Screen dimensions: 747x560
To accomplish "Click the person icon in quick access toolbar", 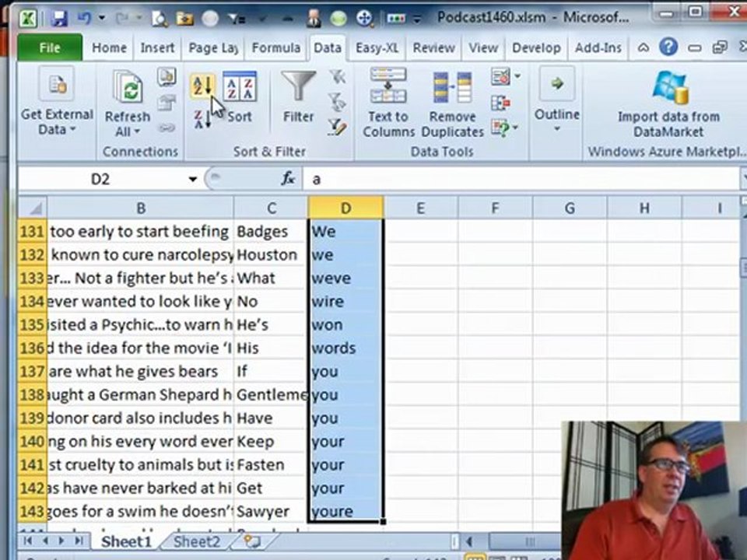I will [x=314, y=18].
